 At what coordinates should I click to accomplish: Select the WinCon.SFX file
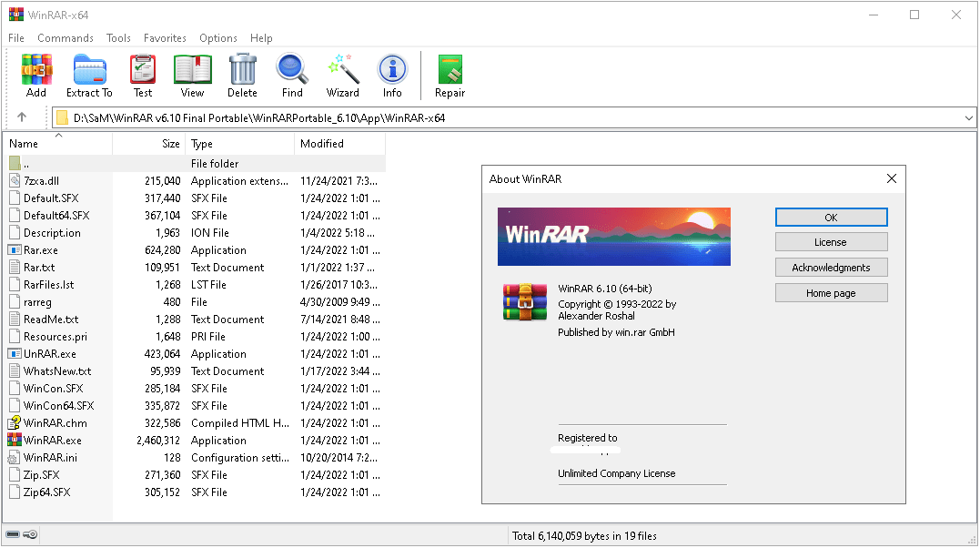pyautogui.click(x=53, y=389)
